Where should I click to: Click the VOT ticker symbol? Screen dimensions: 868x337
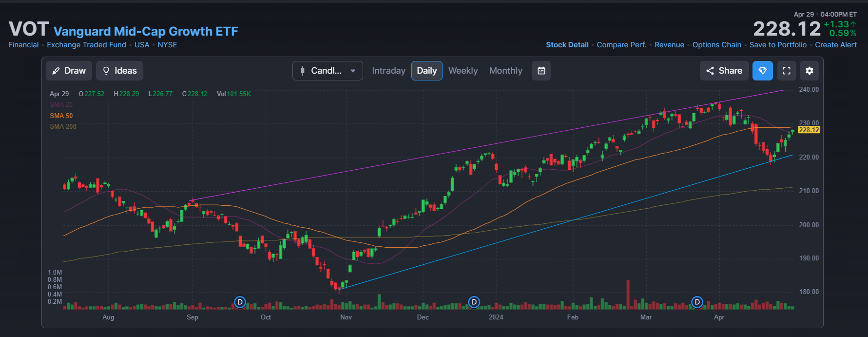pos(29,29)
